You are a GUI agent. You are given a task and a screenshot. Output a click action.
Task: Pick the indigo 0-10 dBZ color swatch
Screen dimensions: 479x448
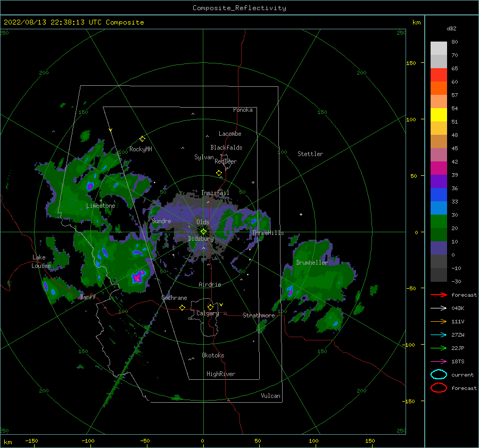coord(439,248)
